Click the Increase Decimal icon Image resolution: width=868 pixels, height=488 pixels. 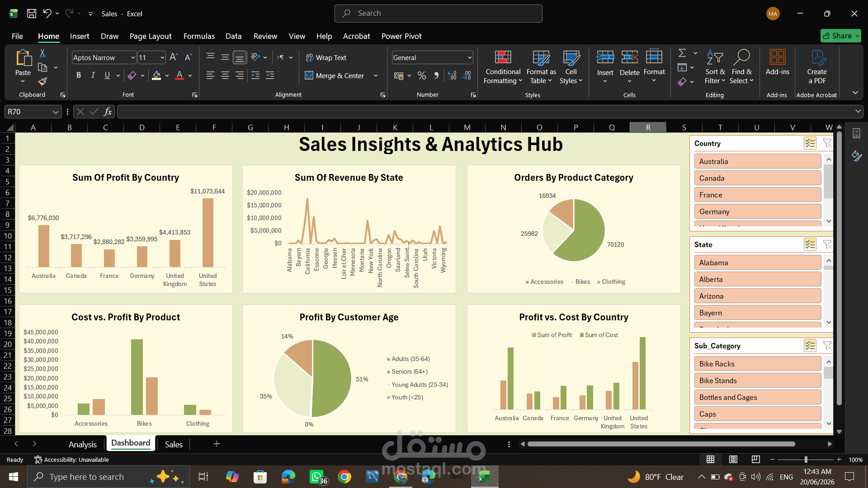tap(452, 75)
